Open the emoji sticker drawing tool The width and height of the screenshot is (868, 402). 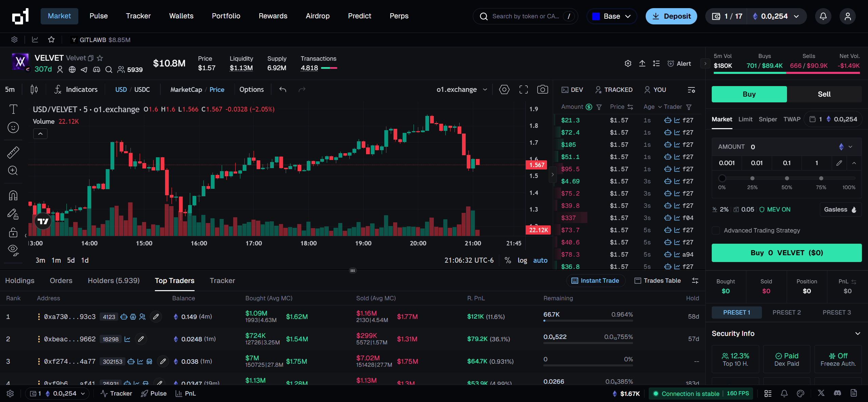pyautogui.click(x=13, y=127)
